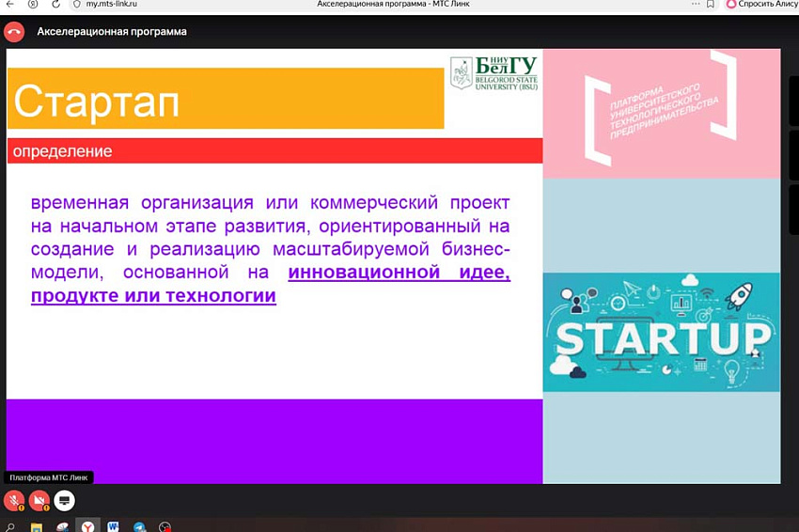799x532 pixels.
Task: Go back using the browser back arrow
Action: tap(9, 5)
